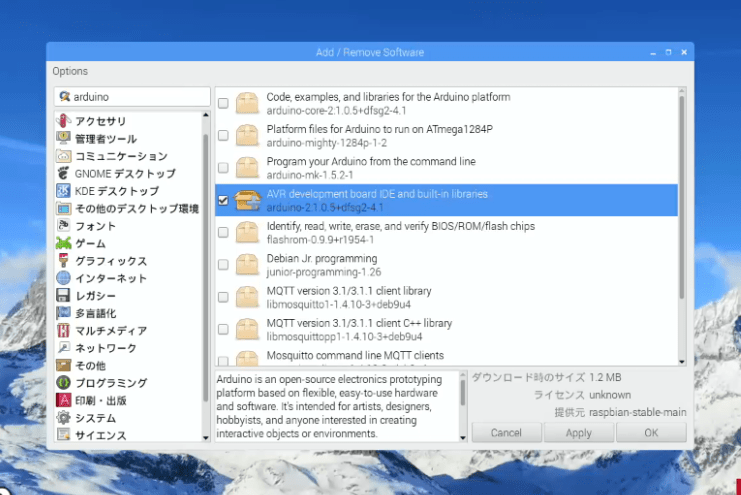Viewport: 741px width, 495px height.
Task: Select the 印刷・出版 category icon
Action: 63,400
